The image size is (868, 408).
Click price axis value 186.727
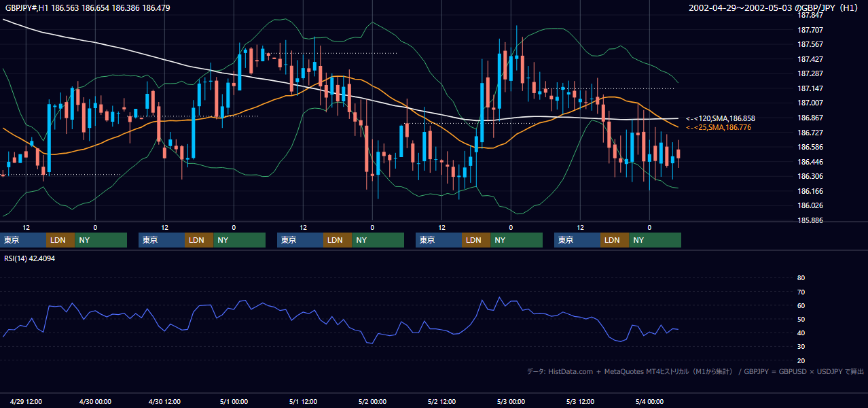pyautogui.click(x=810, y=133)
